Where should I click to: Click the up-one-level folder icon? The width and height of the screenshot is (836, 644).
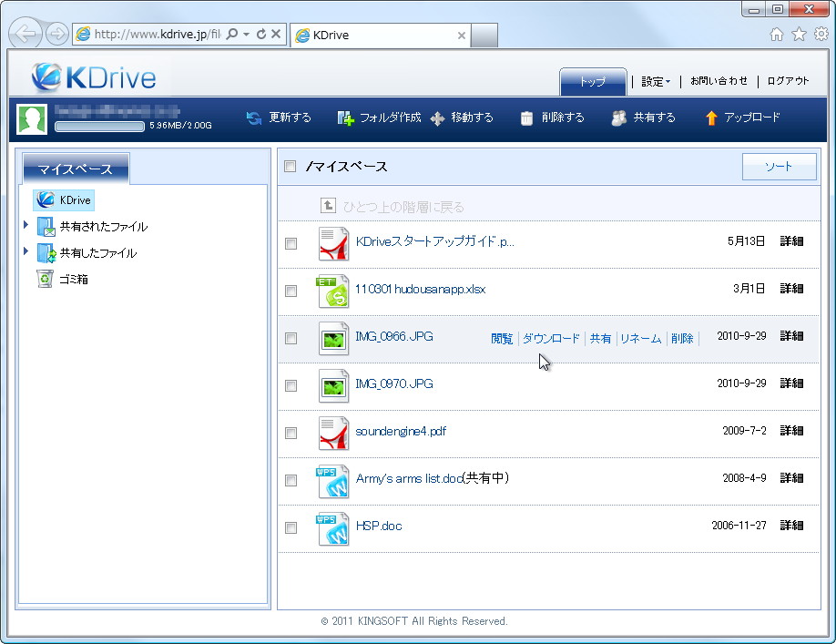[328, 206]
